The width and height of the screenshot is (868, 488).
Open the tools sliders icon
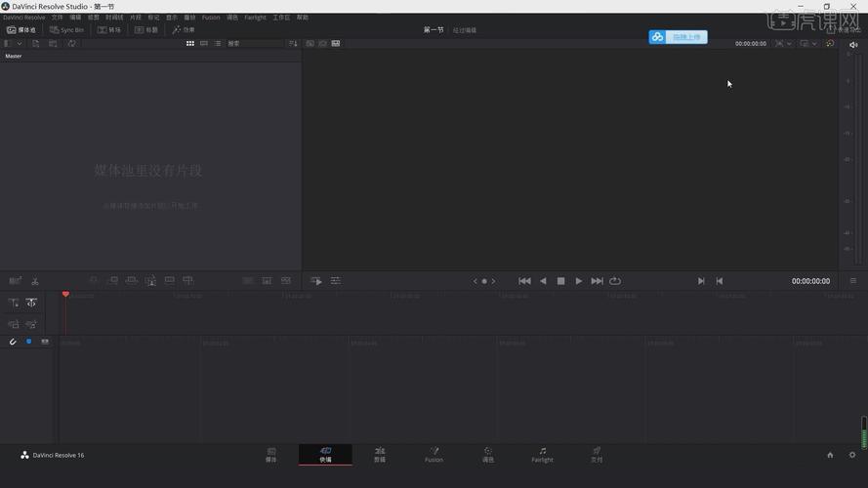pos(336,281)
